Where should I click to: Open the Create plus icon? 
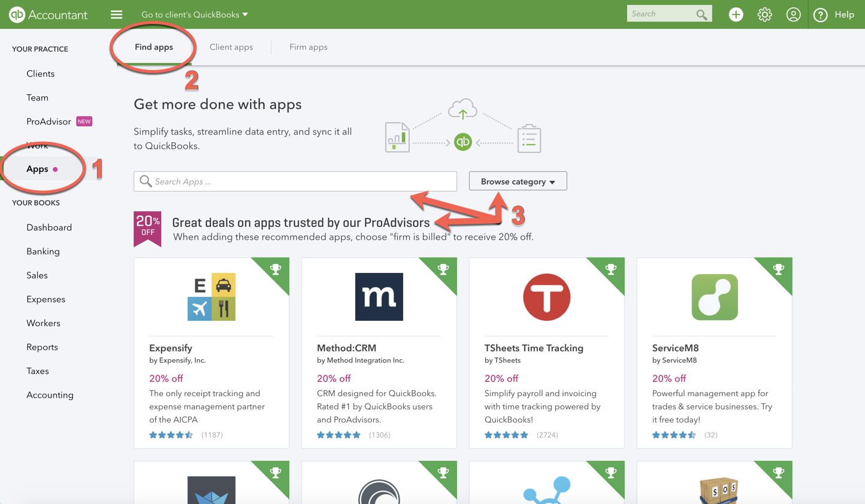[736, 14]
